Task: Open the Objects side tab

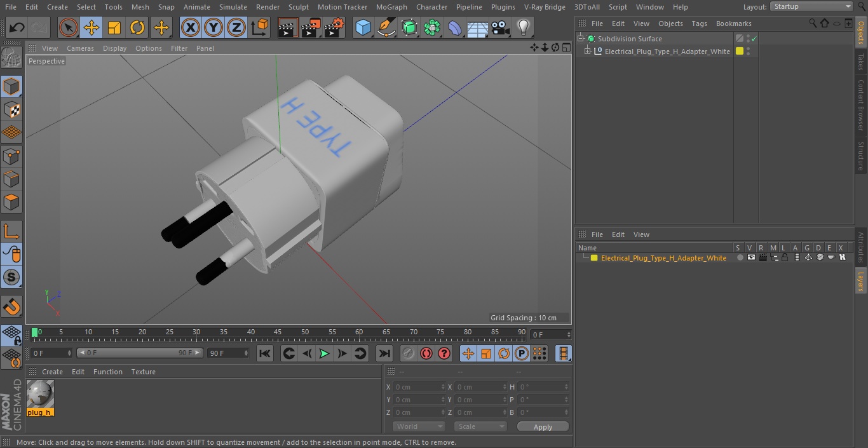Action: (861, 32)
